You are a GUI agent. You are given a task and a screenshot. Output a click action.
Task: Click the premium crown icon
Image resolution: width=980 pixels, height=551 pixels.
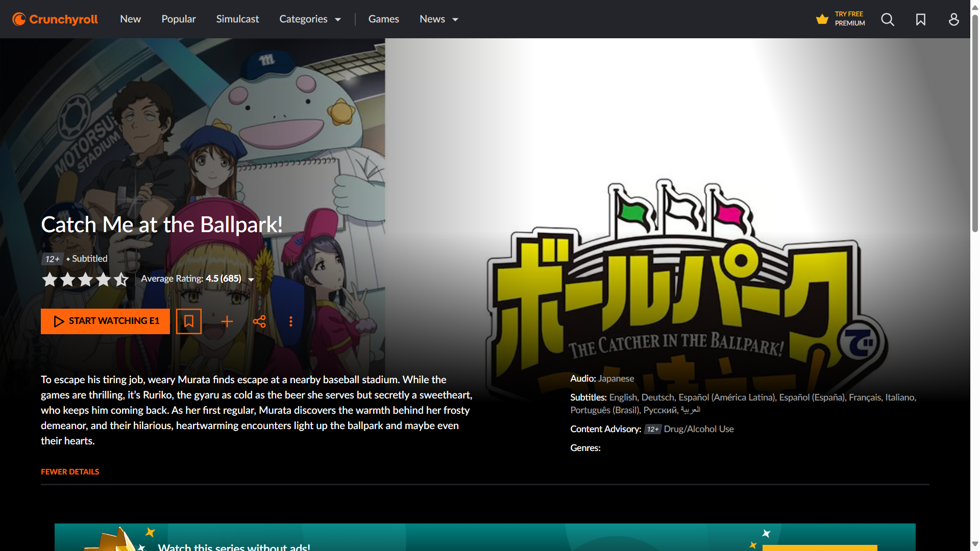[x=822, y=19]
